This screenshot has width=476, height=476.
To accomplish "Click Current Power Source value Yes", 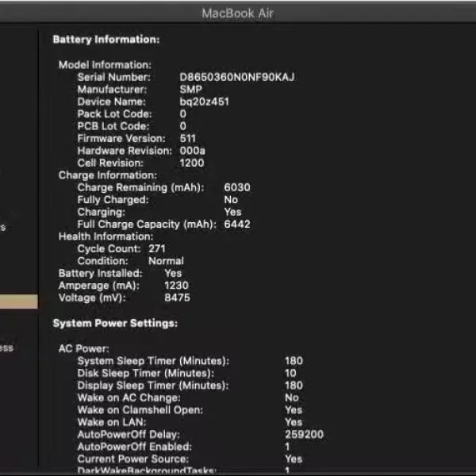I will [294, 459].
